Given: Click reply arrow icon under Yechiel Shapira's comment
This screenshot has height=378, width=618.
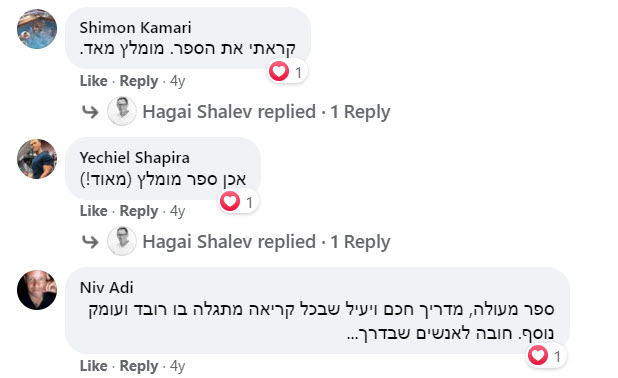Looking at the screenshot, I should (90, 242).
